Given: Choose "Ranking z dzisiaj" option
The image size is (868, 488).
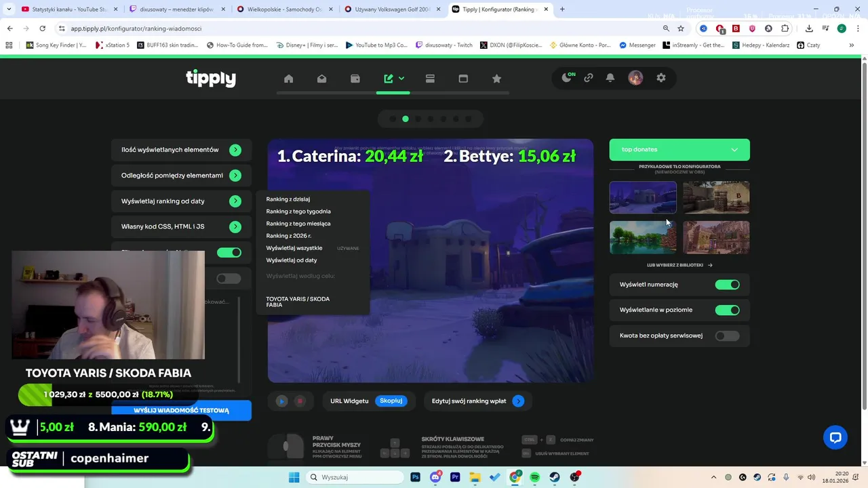Looking at the screenshot, I should [x=288, y=199].
